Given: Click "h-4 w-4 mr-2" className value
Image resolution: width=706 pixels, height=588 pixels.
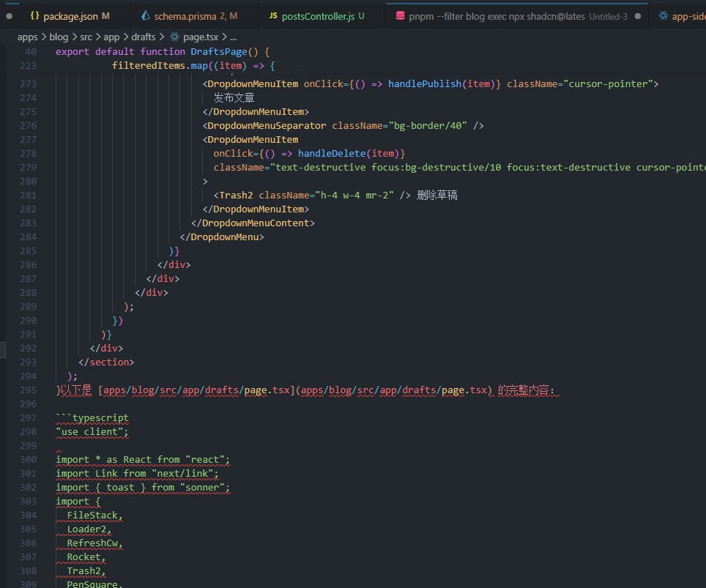Looking at the screenshot, I should 354,196.
